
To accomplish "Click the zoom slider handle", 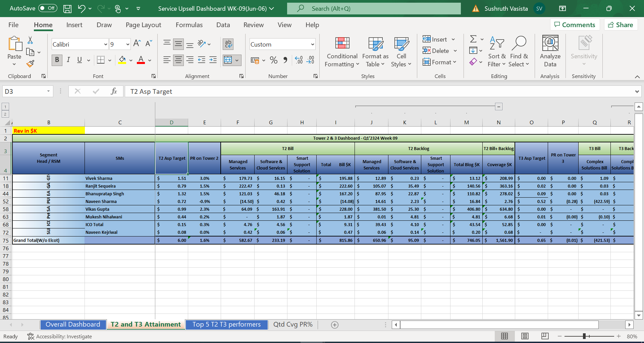I will [x=584, y=336].
